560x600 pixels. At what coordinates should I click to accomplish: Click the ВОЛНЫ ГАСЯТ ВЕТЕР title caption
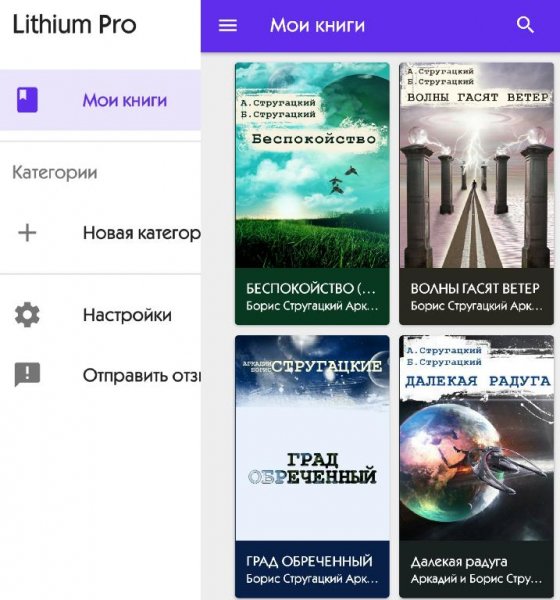(475, 289)
